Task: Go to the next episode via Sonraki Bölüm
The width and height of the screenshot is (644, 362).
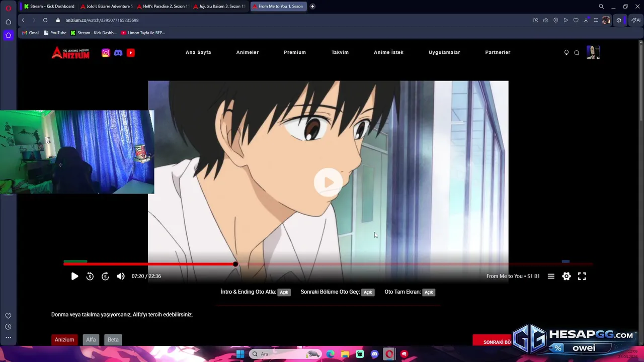Action: click(x=493, y=341)
